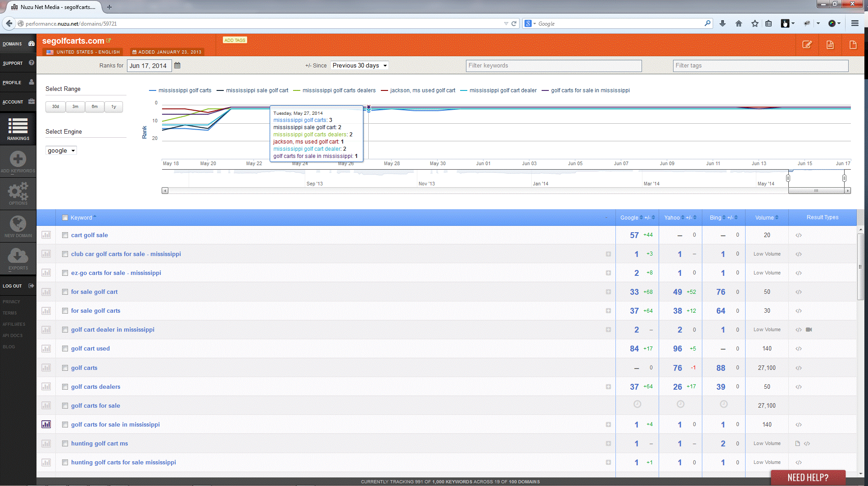
Task: Expand plus icon for for sale golf cart
Action: (608, 292)
